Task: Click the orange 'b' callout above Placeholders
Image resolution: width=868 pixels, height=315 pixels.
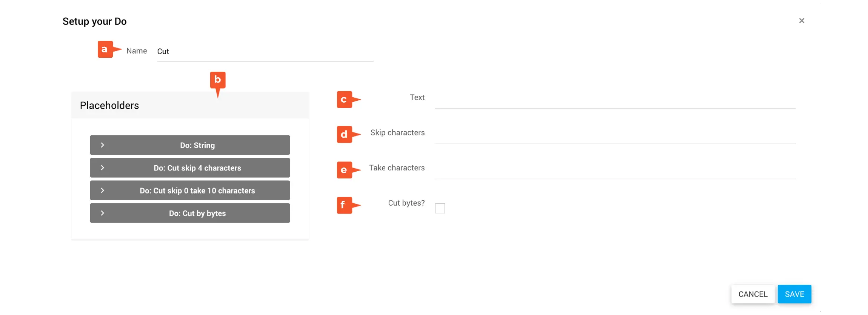Action: (x=217, y=80)
